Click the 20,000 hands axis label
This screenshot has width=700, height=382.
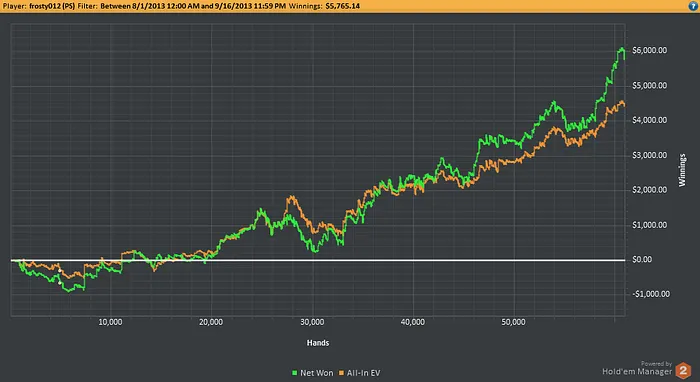click(x=211, y=322)
